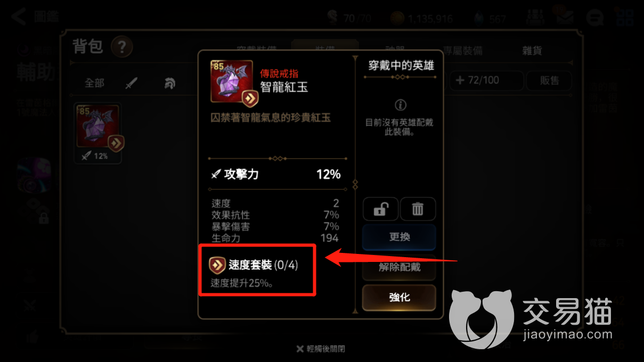Expand inventory capacity via + 72/100

(485, 80)
